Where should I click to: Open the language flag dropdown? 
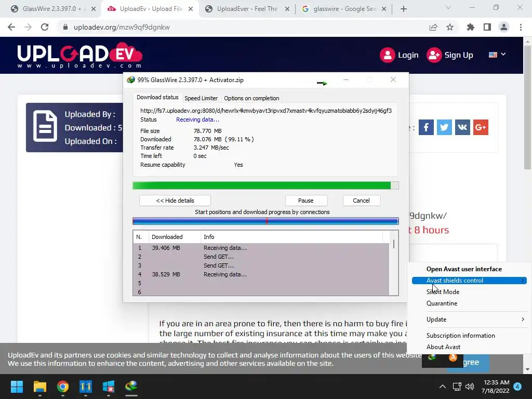click(497, 55)
